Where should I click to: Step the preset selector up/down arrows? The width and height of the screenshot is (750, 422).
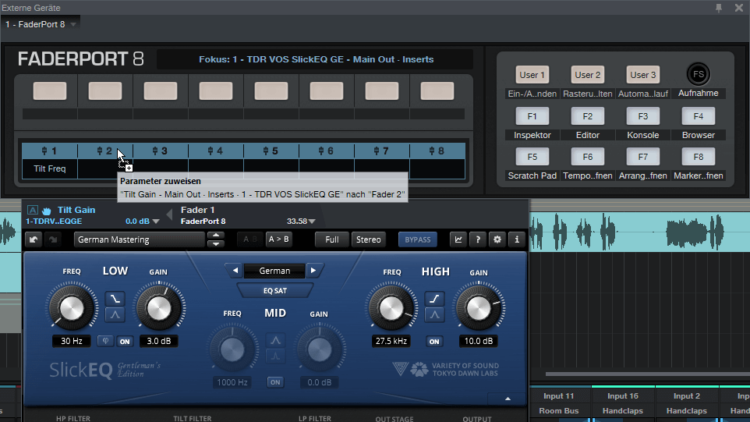pyautogui.click(x=216, y=240)
